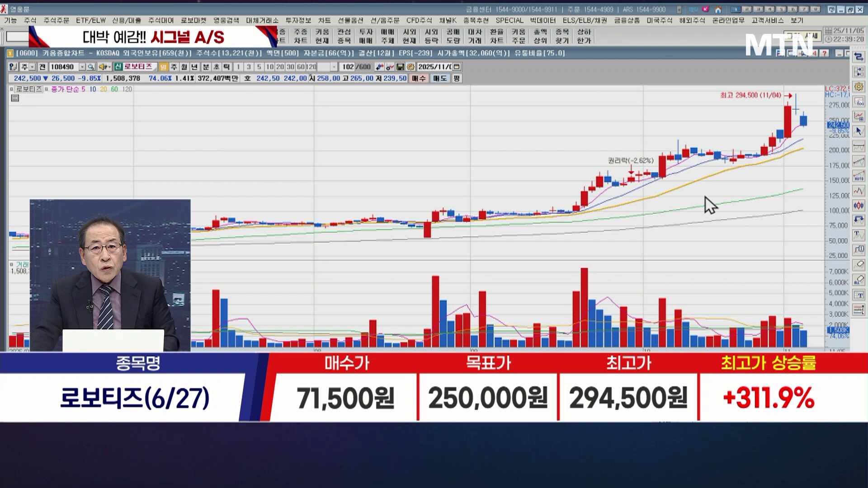This screenshot has width=868, height=488.
Task: Open chart settings gear in right sidebar
Action: [859, 87]
